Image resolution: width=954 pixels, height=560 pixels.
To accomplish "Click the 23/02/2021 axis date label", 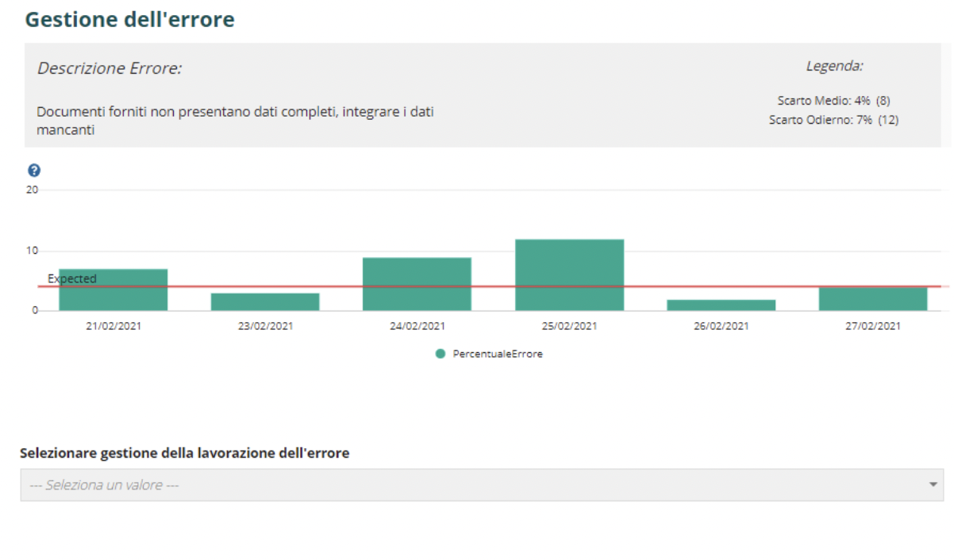I will coord(265,326).
